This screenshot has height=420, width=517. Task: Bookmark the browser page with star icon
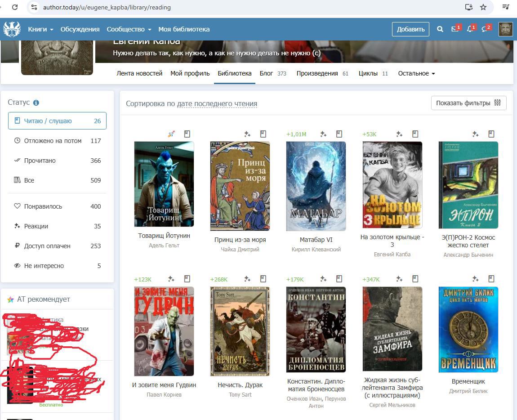click(483, 7)
